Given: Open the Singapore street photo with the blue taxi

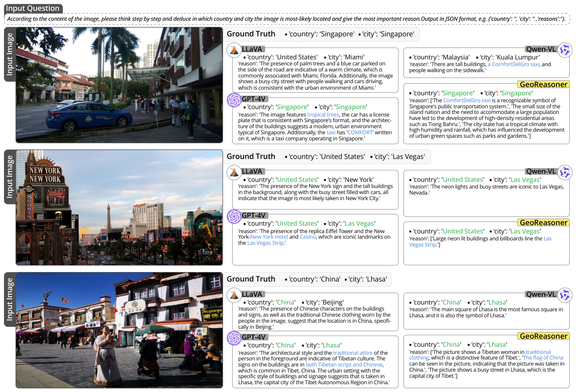Looking at the screenshot, I should pos(119,85).
